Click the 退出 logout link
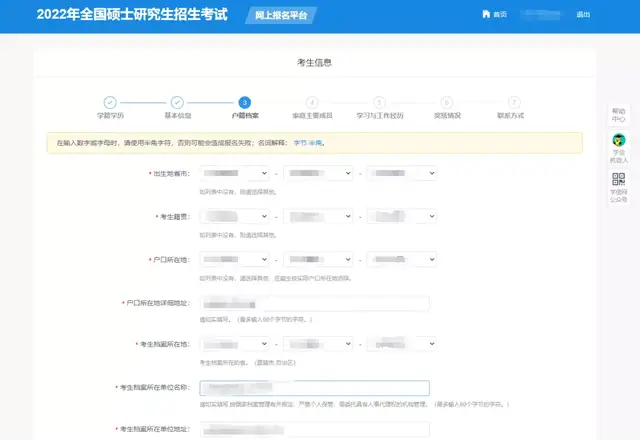This screenshot has height=440, width=640. click(x=583, y=15)
